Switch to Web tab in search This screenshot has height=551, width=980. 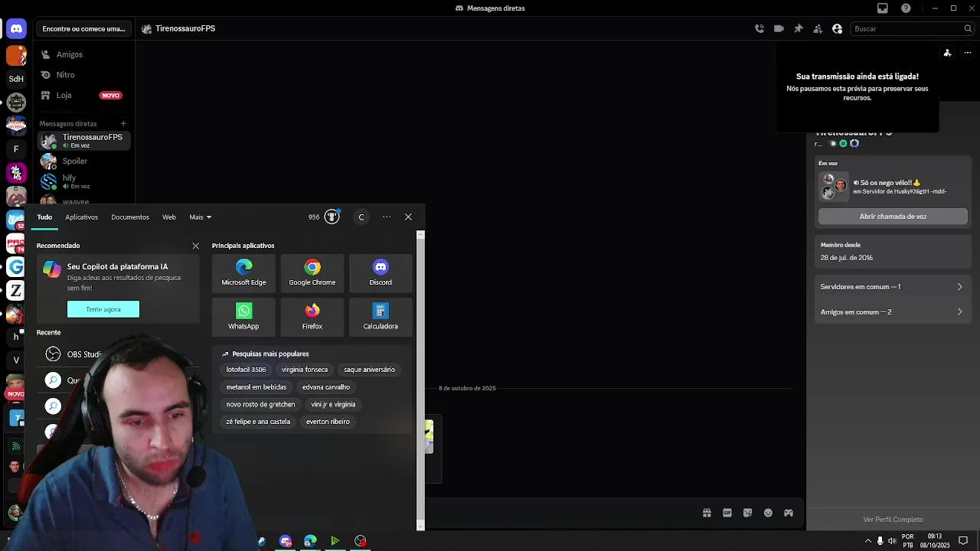169,217
